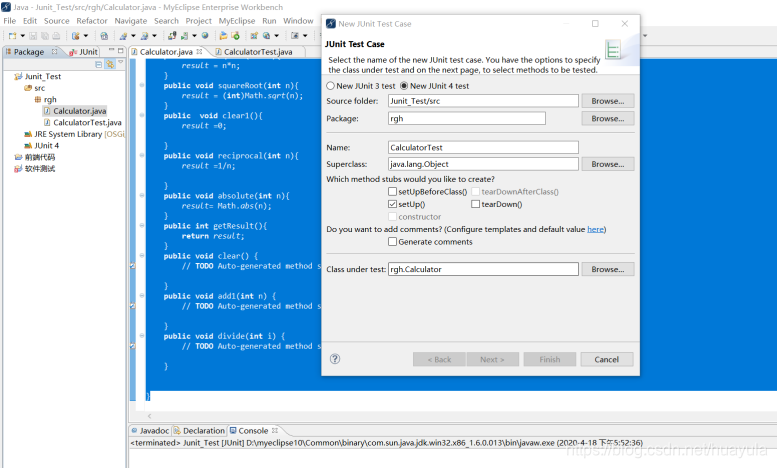The image size is (777, 468).
Task: Click Collapse All in Package Explorer
Action: (x=99, y=64)
